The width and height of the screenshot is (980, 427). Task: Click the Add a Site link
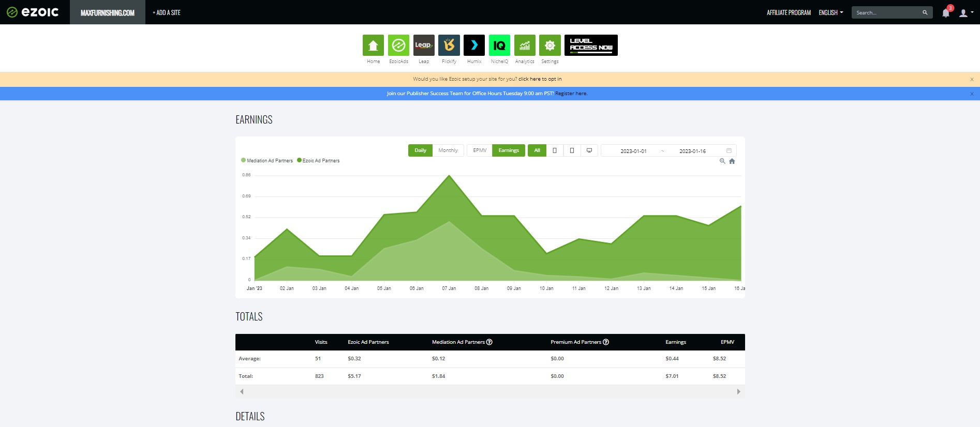(167, 12)
